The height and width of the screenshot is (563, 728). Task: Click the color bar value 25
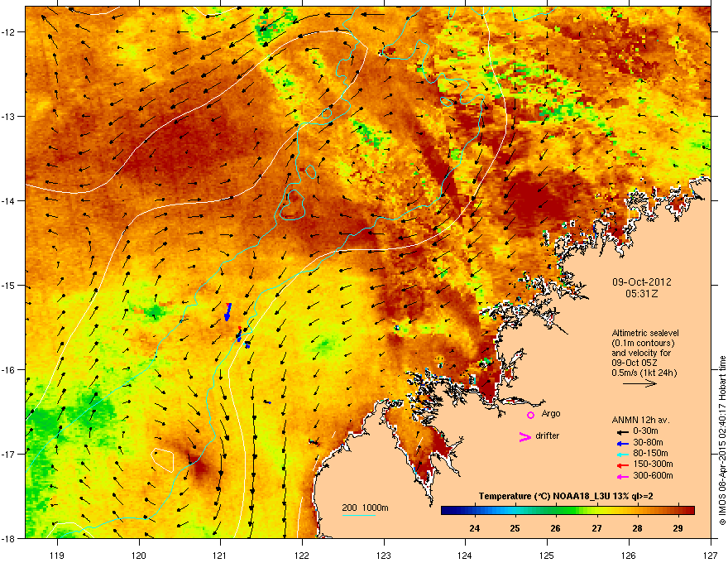[x=515, y=528]
